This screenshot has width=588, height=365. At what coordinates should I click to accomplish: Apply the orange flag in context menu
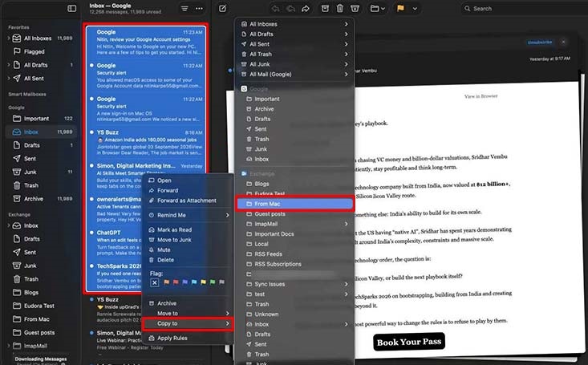point(166,282)
